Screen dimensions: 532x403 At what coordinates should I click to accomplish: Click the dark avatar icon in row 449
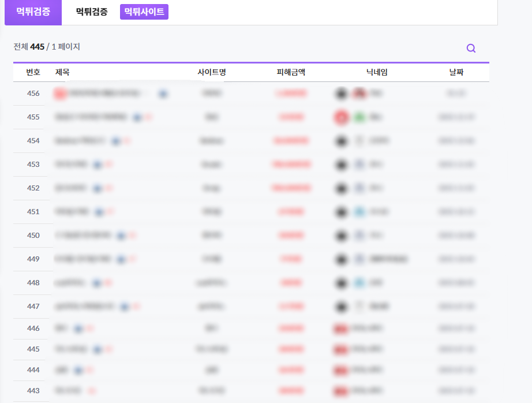point(341,259)
